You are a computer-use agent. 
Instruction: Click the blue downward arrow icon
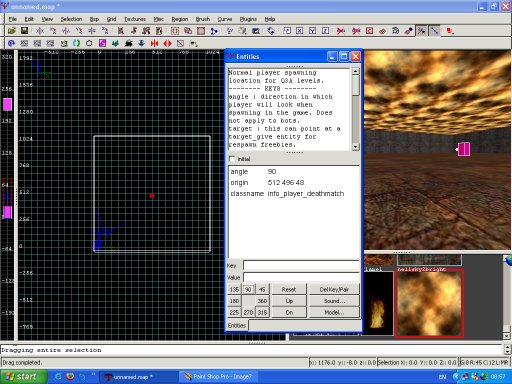click(x=141, y=43)
